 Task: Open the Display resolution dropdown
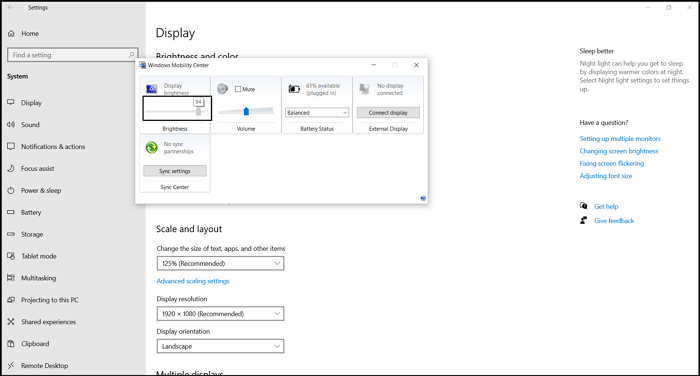pyautogui.click(x=220, y=314)
